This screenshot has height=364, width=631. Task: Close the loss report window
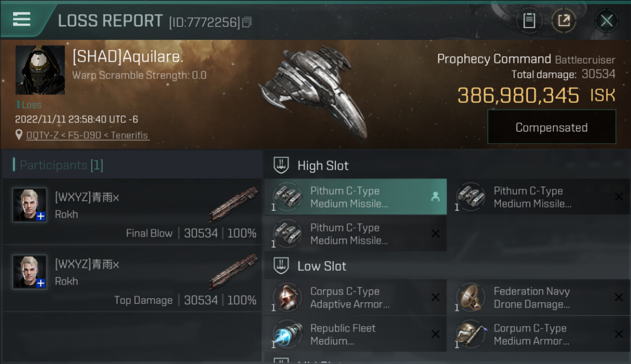pyautogui.click(x=606, y=20)
